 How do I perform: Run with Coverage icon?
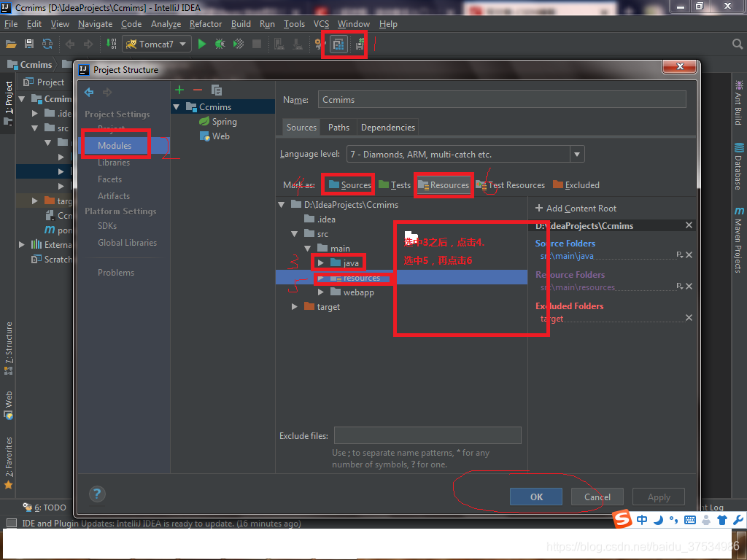239,44
